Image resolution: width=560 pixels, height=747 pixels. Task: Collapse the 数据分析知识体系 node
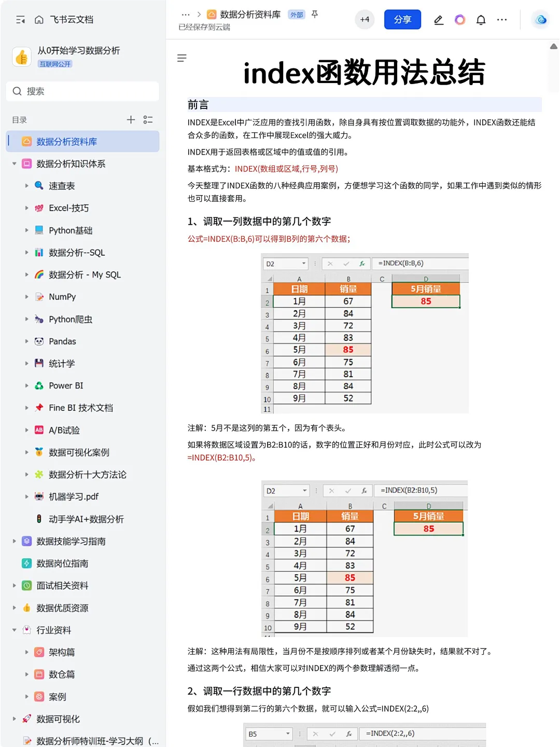coord(15,164)
